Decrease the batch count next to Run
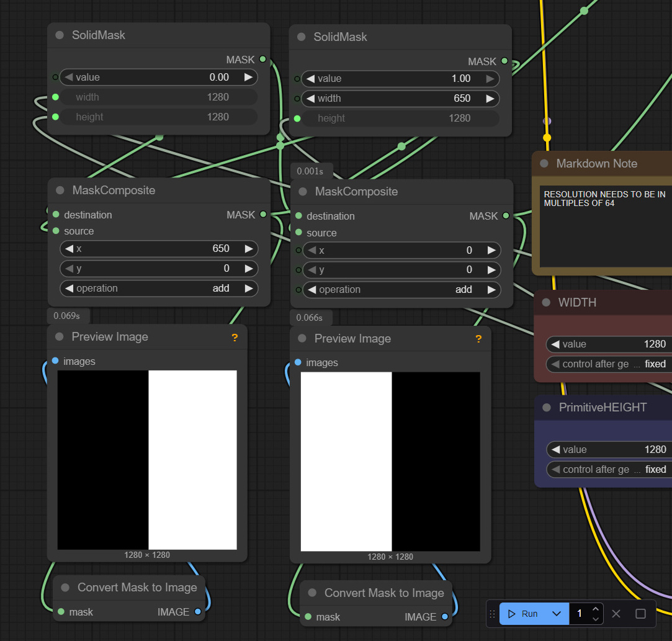This screenshot has height=641, width=672. [x=595, y=619]
